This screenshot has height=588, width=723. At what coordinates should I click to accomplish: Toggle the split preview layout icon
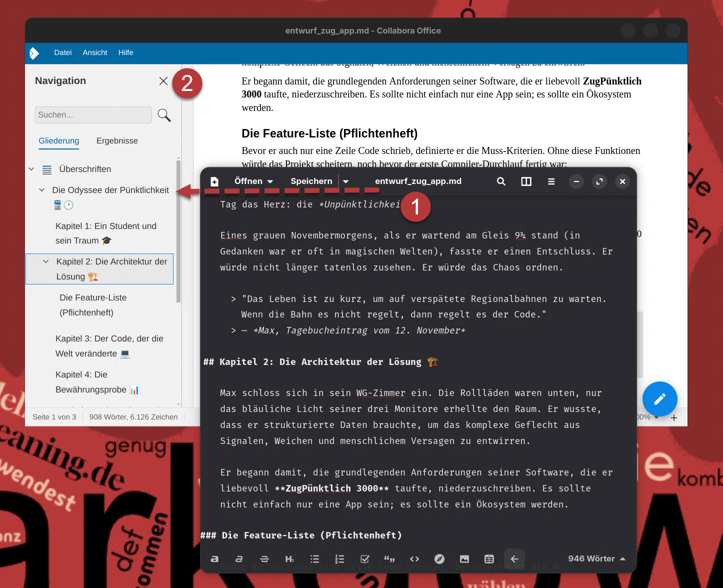point(526,181)
